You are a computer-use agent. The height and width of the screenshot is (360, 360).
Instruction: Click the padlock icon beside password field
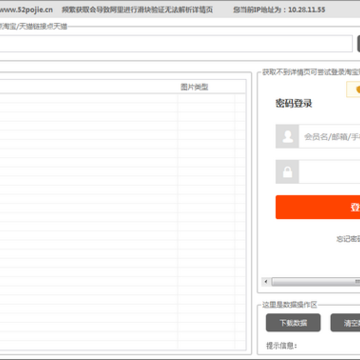[287, 172]
